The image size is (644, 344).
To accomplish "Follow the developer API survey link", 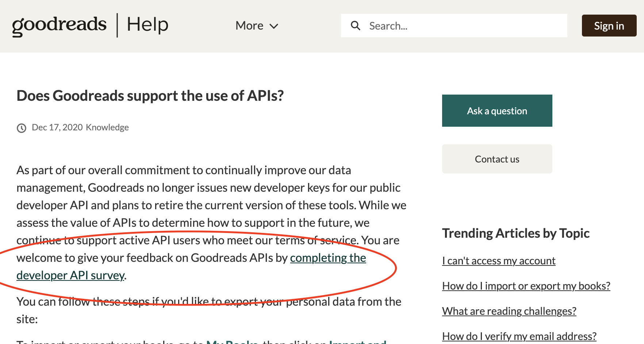I will pos(70,275).
